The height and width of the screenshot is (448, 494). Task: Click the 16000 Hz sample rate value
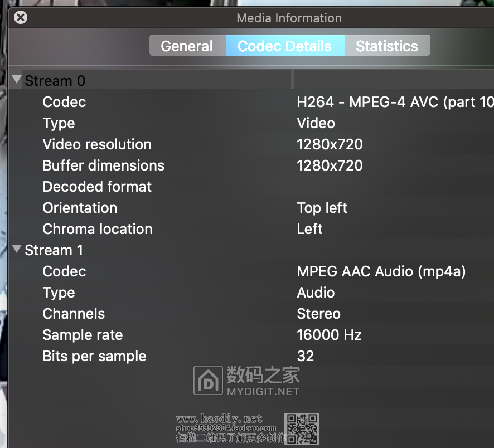329,335
